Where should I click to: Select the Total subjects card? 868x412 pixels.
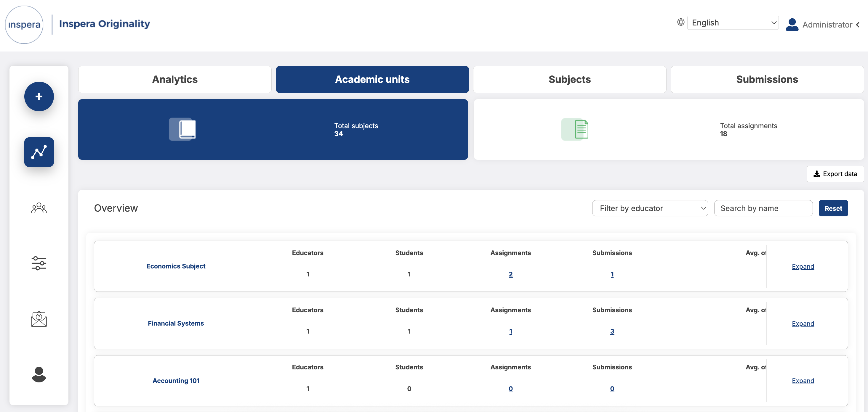pos(273,130)
